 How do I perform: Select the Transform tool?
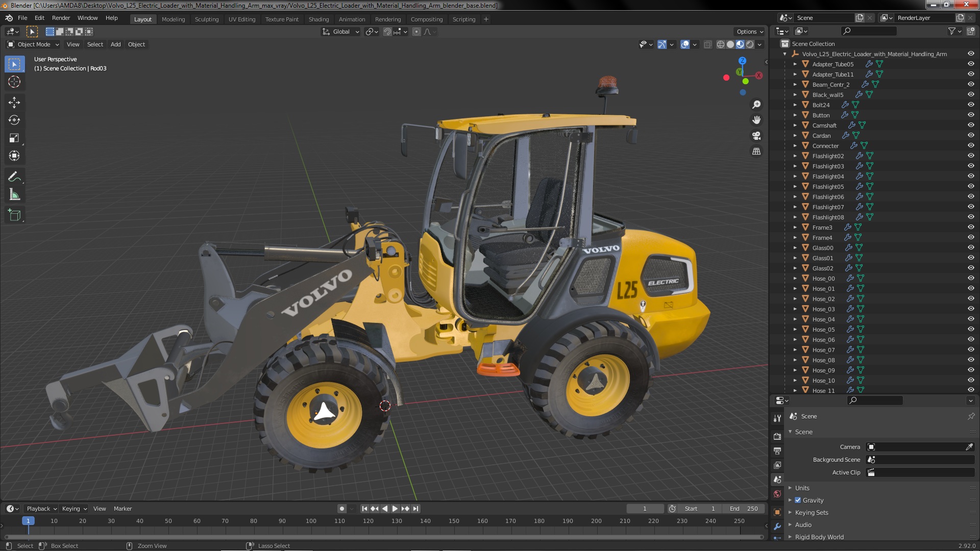[14, 156]
